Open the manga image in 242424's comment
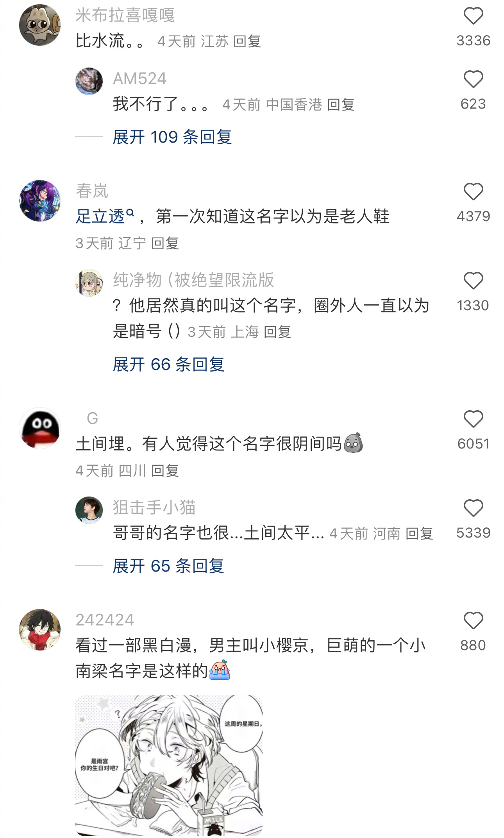 [x=169, y=766]
